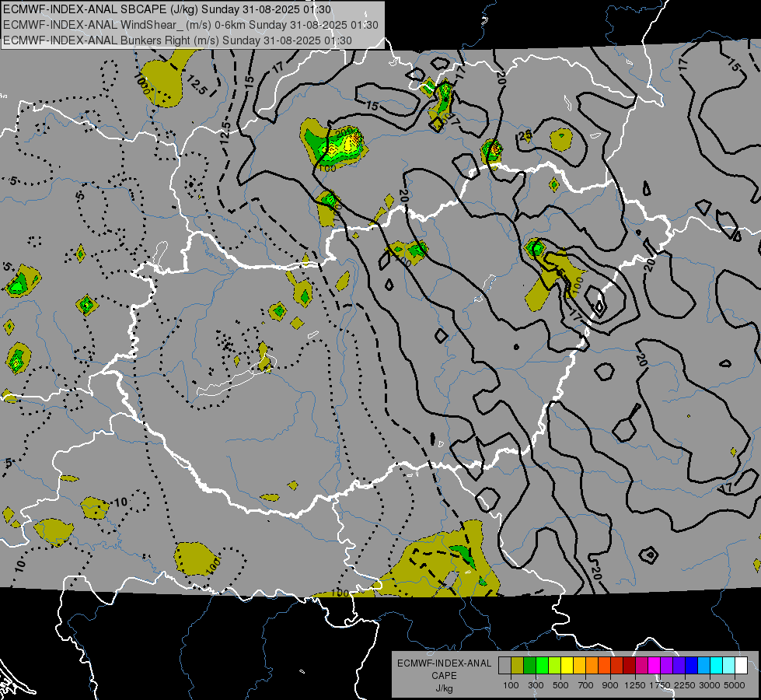Click the 3000 tick label in CAPE legend

coord(710,685)
